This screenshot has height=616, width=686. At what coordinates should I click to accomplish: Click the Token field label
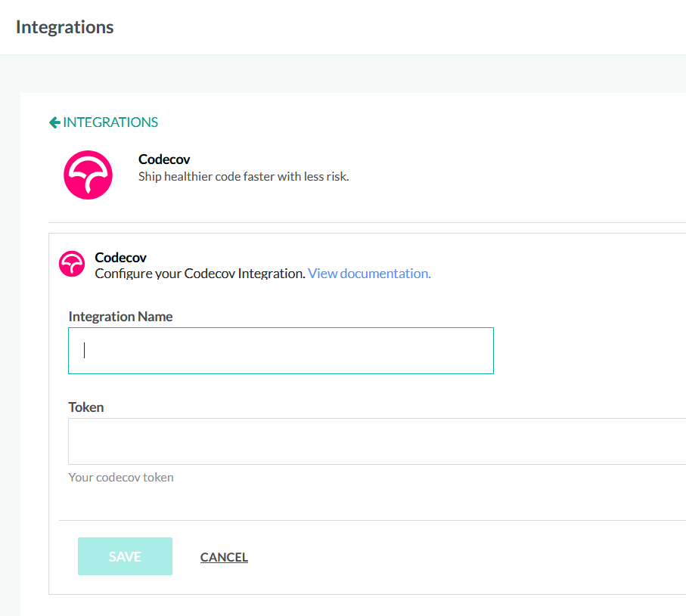(86, 407)
